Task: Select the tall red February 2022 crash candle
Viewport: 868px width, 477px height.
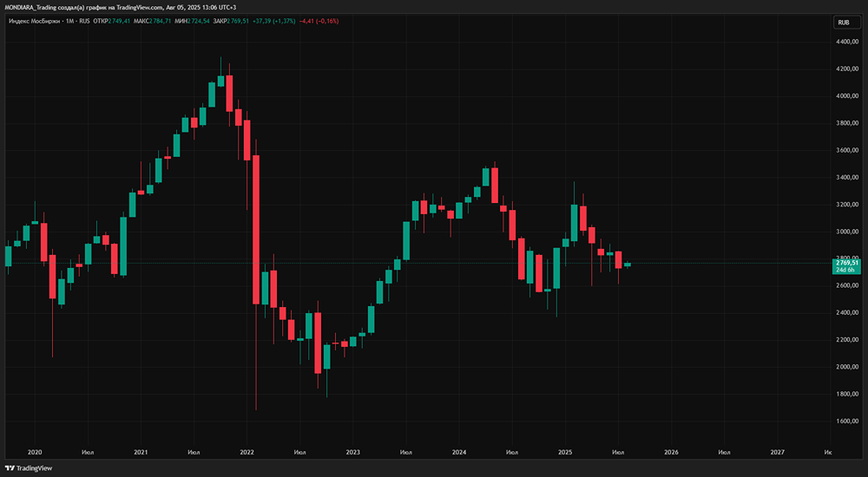Action: [x=256, y=230]
